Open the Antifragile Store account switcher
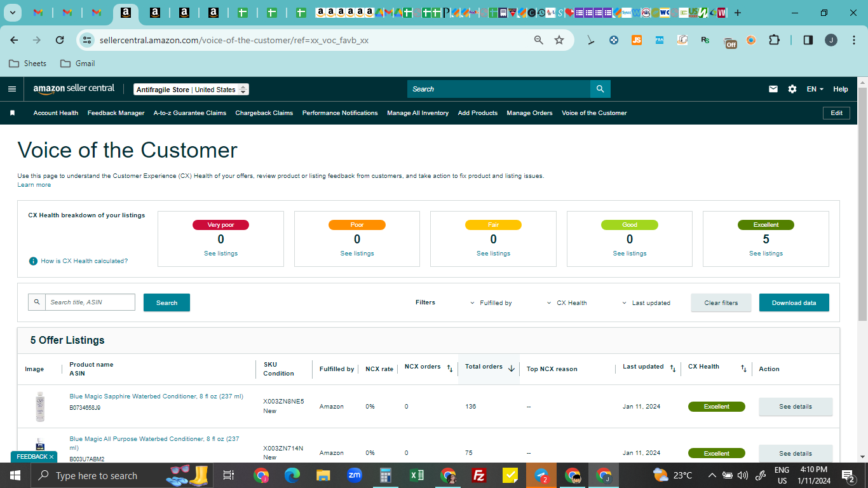Screen dimensions: 868x488 click(191, 90)
